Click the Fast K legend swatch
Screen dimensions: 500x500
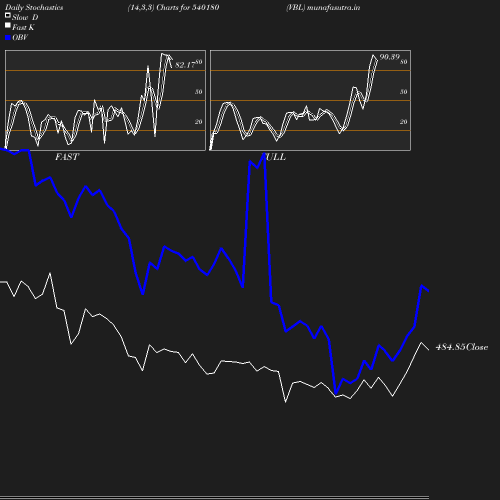[8, 25]
